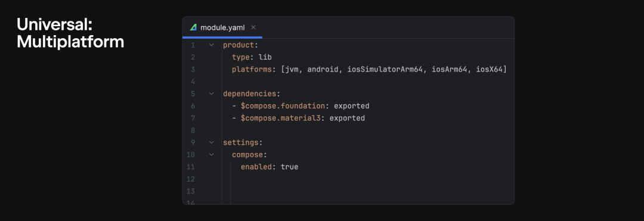Click the Amper file icon on module.yaml tab
This screenshot has height=221, width=644.
click(x=193, y=27)
